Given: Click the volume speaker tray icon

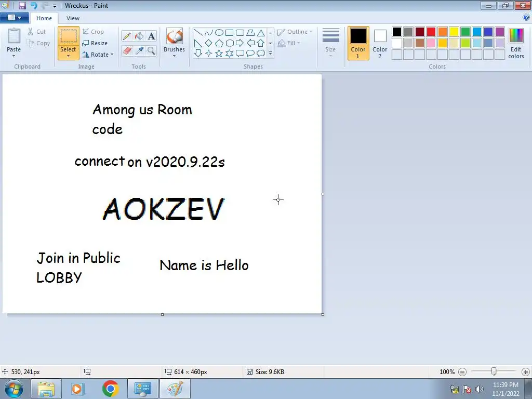Looking at the screenshot, I should coord(480,389).
